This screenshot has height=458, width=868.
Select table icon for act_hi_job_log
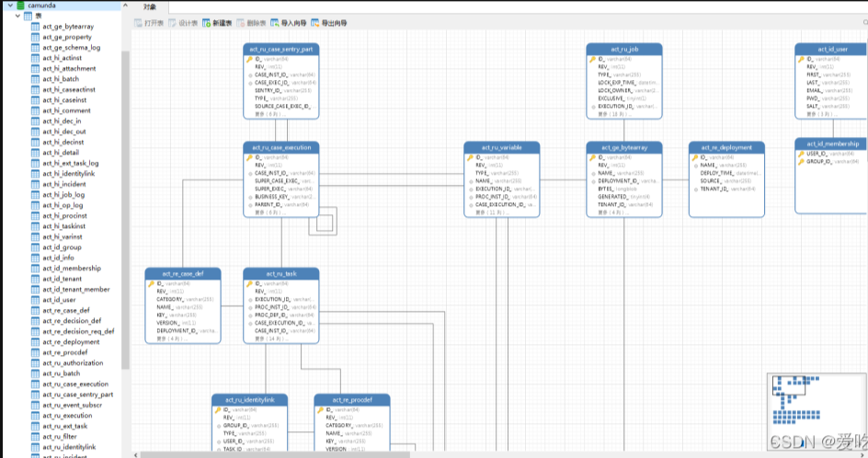click(x=36, y=195)
